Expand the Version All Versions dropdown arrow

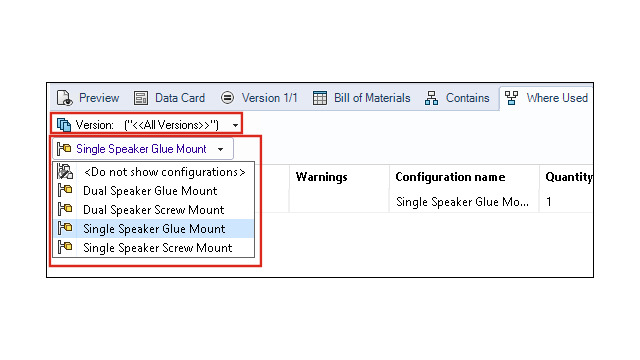[235, 125]
